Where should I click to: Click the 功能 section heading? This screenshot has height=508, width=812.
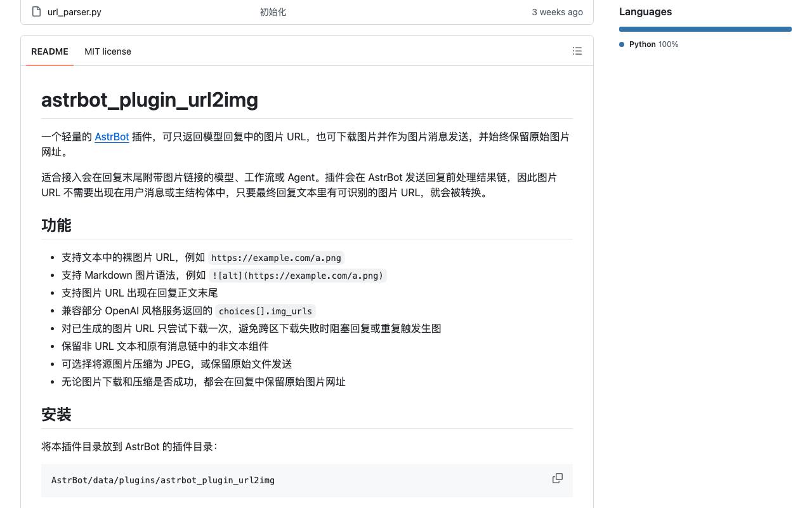(56, 225)
